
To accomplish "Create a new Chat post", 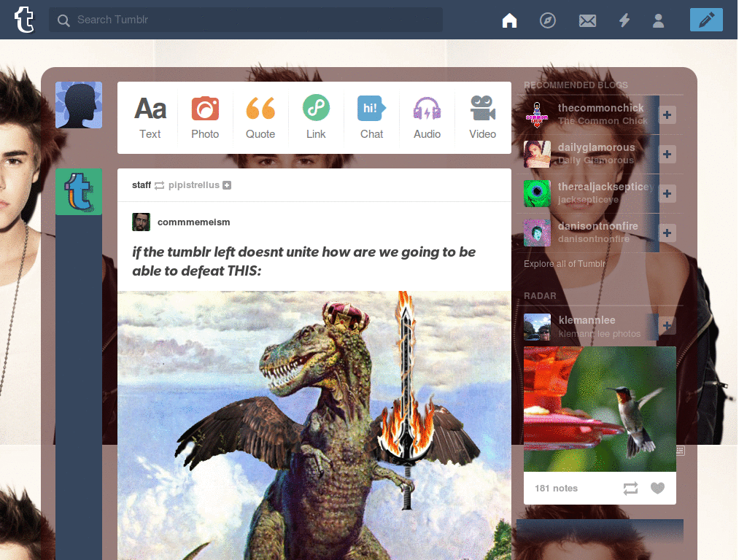I will click(x=371, y=117).
